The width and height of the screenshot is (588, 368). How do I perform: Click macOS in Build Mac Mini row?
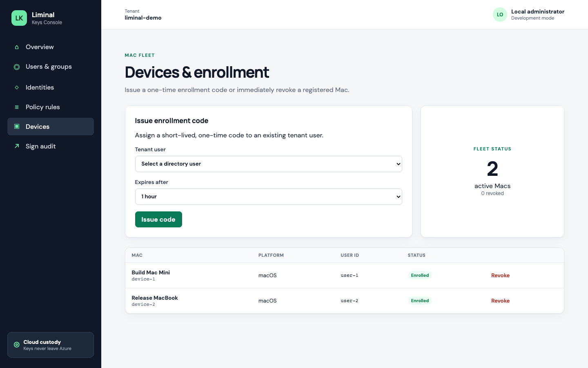267,276
